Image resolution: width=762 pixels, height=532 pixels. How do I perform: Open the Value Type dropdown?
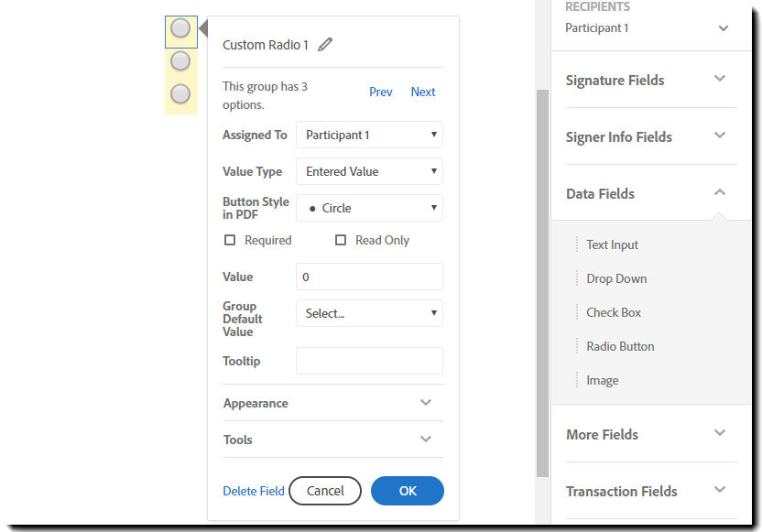point(369,171)
